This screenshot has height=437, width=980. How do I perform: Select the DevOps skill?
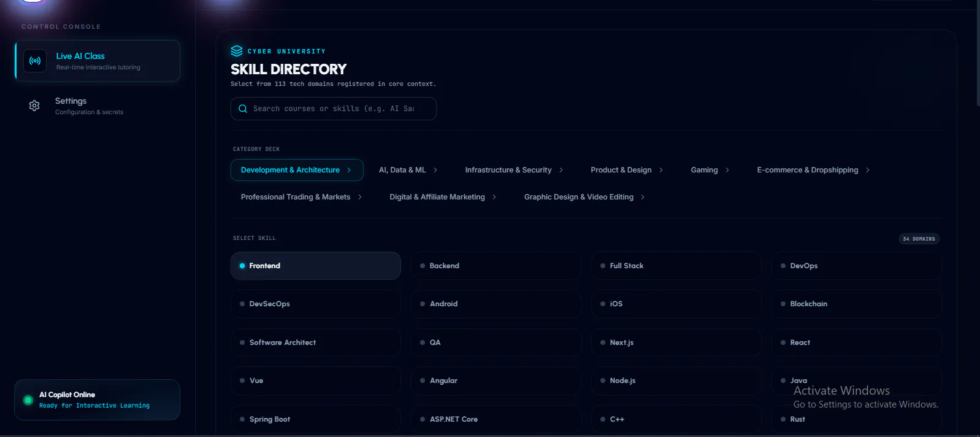(x=857, y=266)
